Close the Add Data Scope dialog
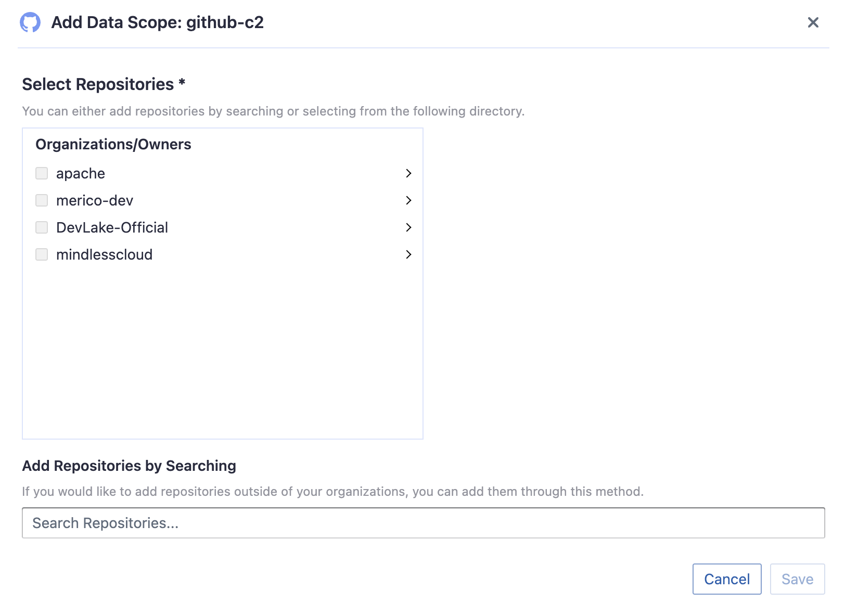The image size is (845, 616). (x=813, y=23)
